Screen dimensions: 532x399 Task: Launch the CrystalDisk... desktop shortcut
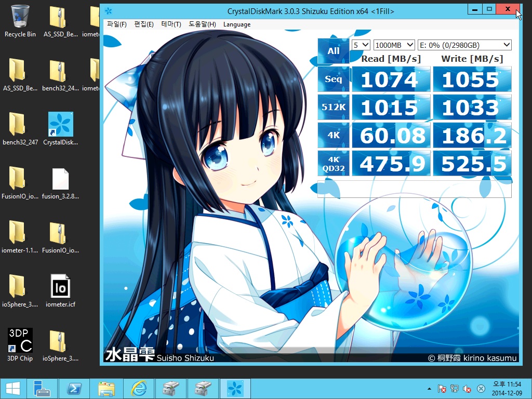click(x=60, y=129)
